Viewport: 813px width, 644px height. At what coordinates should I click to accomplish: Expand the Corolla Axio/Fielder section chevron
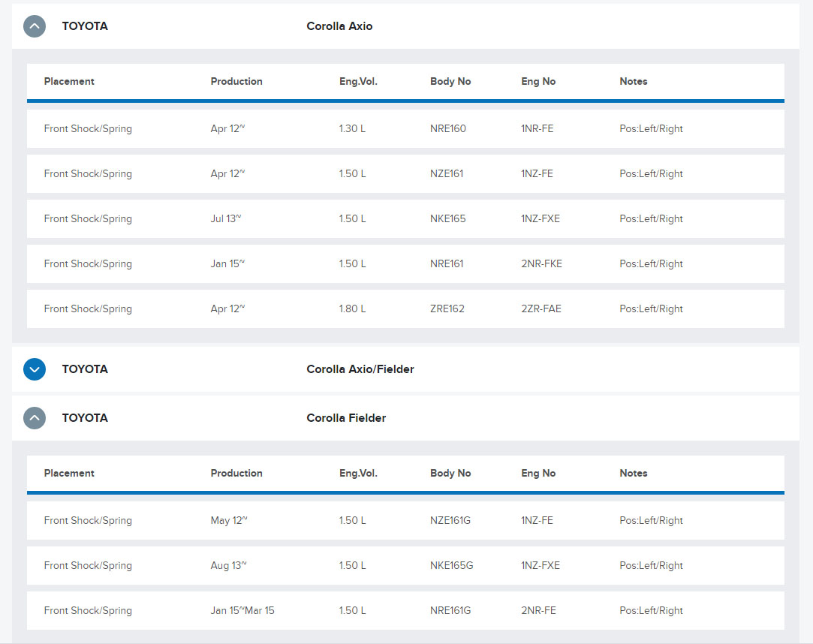tap(35, 369)
